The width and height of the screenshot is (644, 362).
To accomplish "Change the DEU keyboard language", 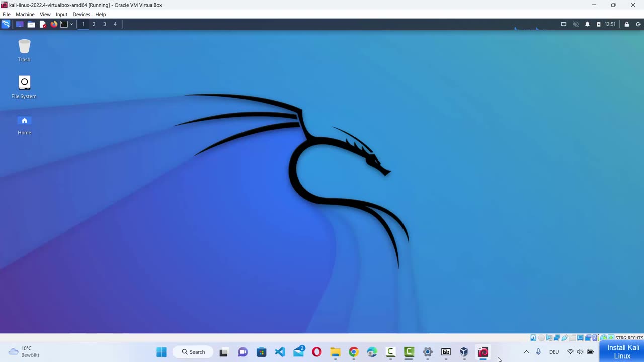I will tap(554, 352).
